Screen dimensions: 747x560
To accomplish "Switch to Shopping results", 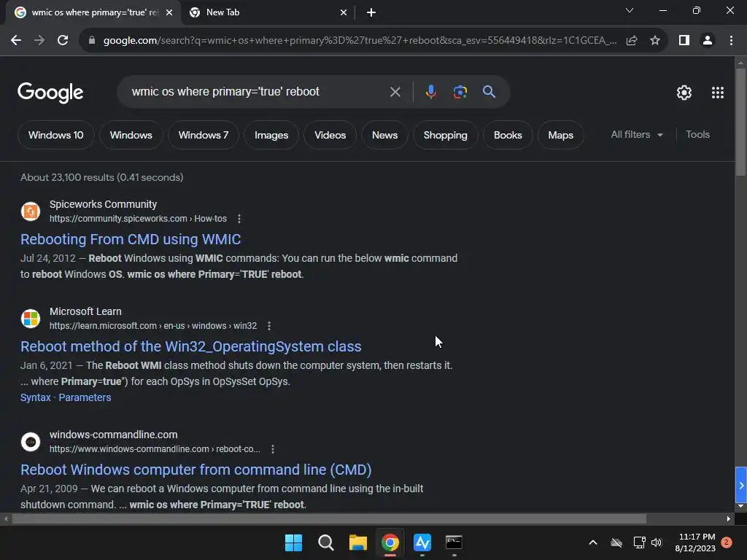I will coord(446,135).
